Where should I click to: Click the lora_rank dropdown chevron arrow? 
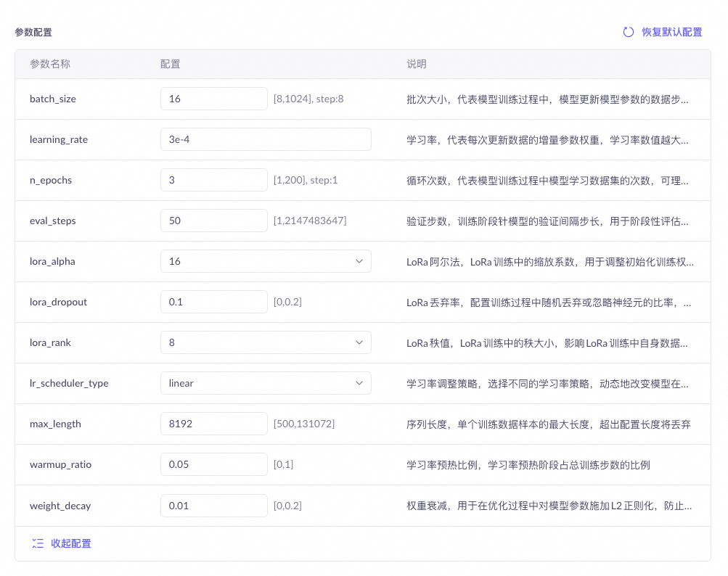pos(359,342)
